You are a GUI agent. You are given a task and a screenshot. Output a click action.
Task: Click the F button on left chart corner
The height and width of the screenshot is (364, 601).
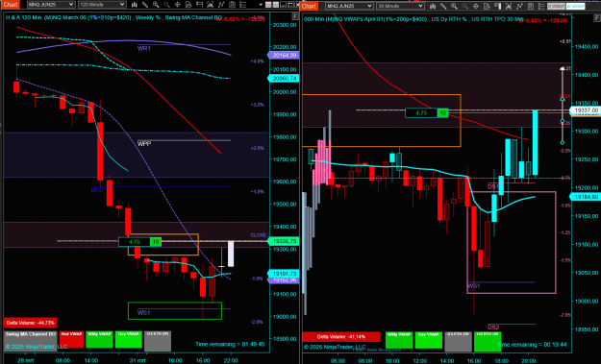coord(295,16)
